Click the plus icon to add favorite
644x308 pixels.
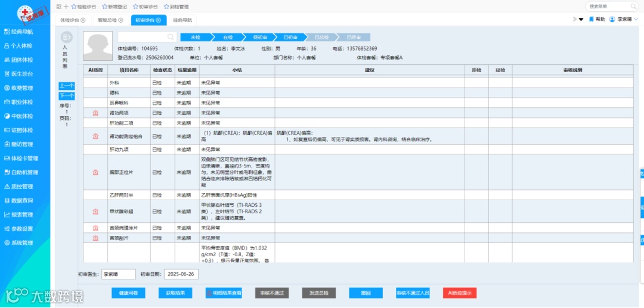click(x=66, y=7)
